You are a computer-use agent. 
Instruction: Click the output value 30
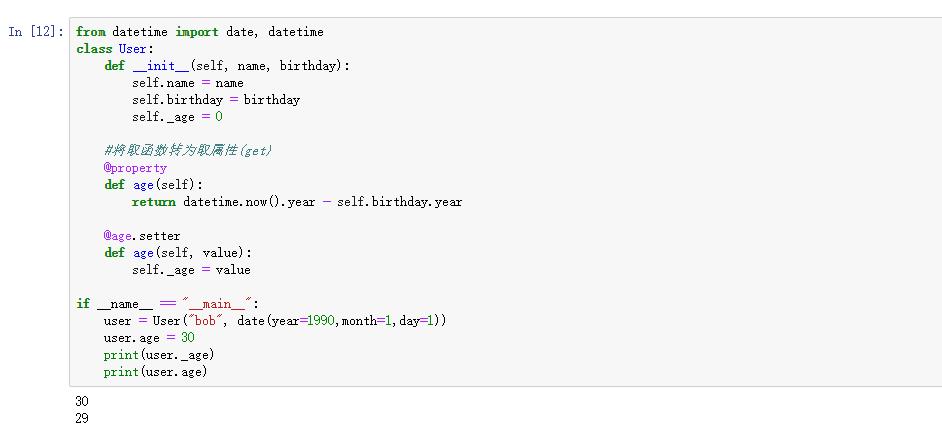coord(82,402)
